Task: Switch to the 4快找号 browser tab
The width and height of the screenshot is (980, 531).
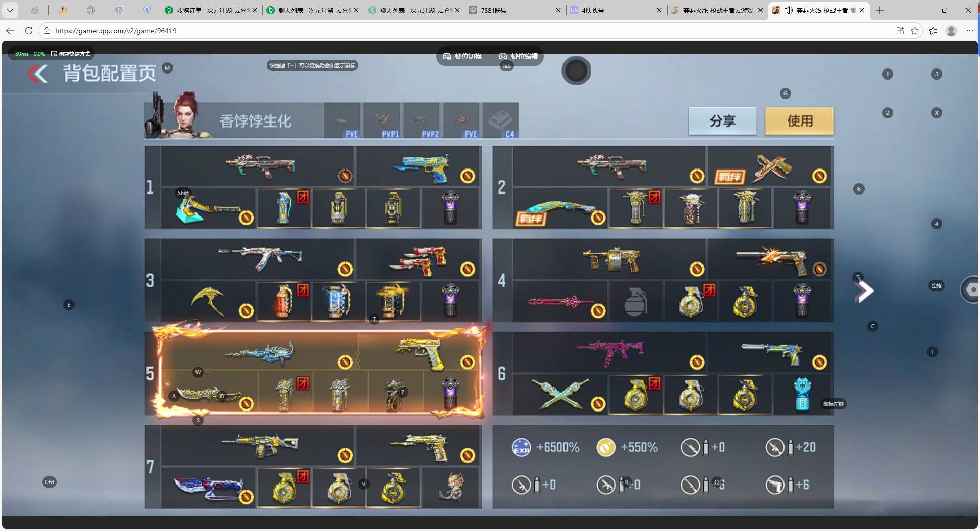Action: (x=616, y=10)
